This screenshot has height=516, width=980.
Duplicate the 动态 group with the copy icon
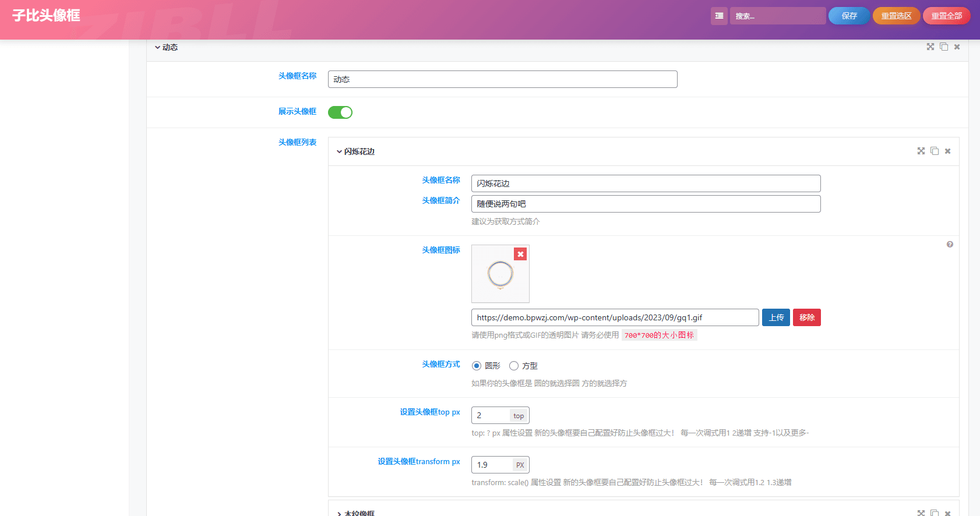pos(944,47)
